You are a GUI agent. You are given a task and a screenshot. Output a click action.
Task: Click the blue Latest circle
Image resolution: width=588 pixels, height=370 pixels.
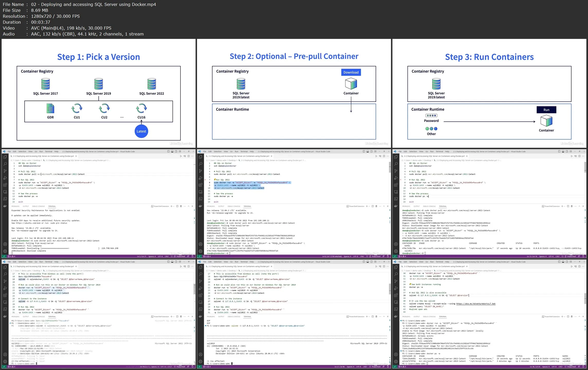click(x=141, y=131)
